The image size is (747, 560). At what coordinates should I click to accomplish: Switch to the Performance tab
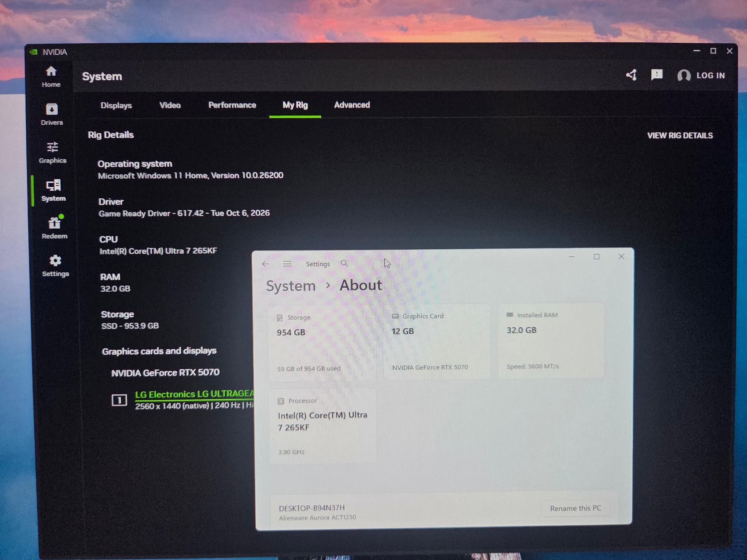tap(232, 105)
